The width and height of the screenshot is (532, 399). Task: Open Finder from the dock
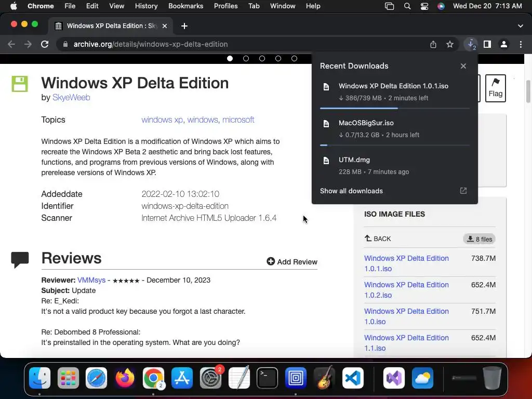click(39, 378)
